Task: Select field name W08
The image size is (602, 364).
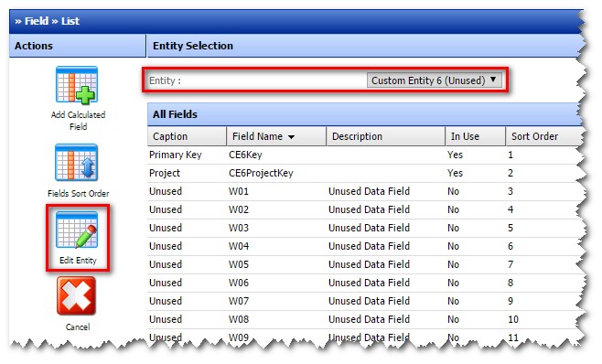Action: (239, 319)
